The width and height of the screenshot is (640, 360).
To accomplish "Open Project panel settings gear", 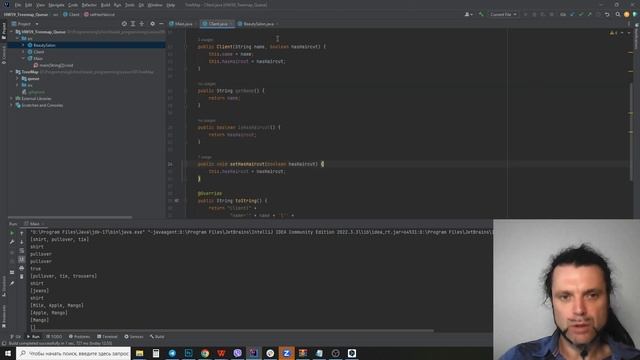I will [x=153, y=24].
